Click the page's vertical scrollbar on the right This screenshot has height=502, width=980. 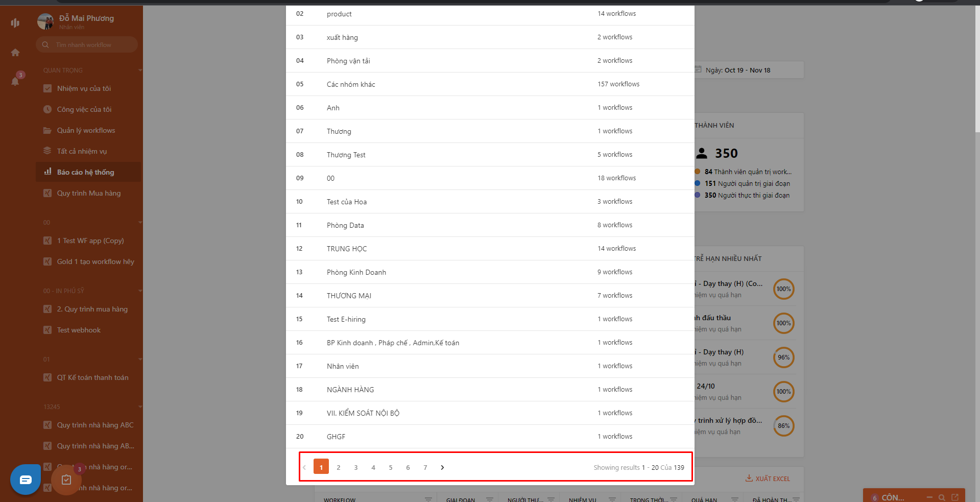pyautogui.click(x=977, y=69)
